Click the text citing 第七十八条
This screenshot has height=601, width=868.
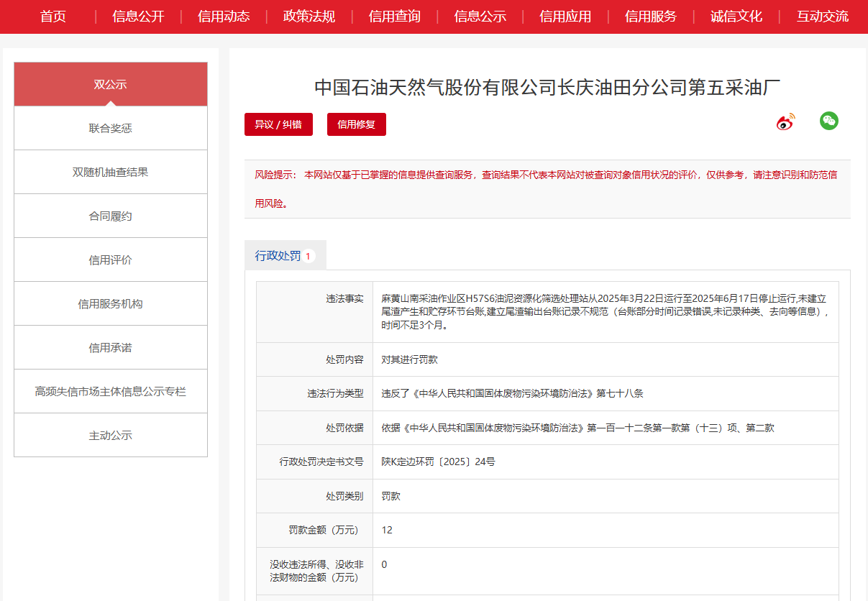[512, 393]
